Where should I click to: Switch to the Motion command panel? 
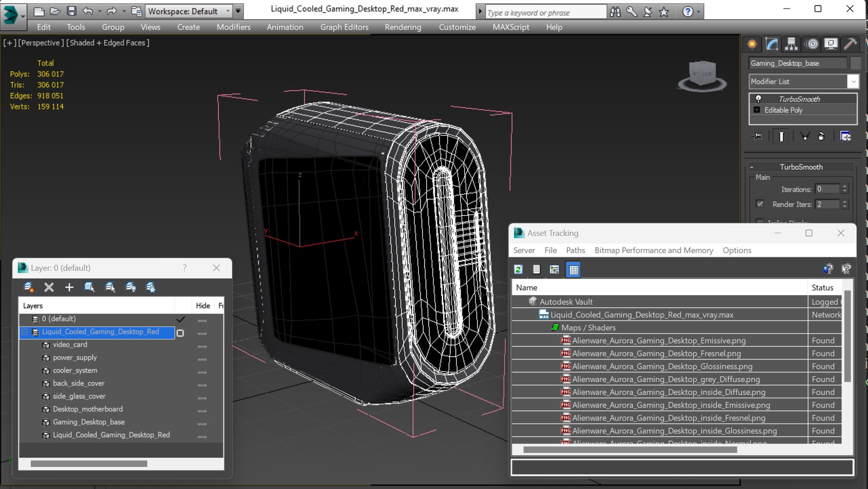point(812,44)
